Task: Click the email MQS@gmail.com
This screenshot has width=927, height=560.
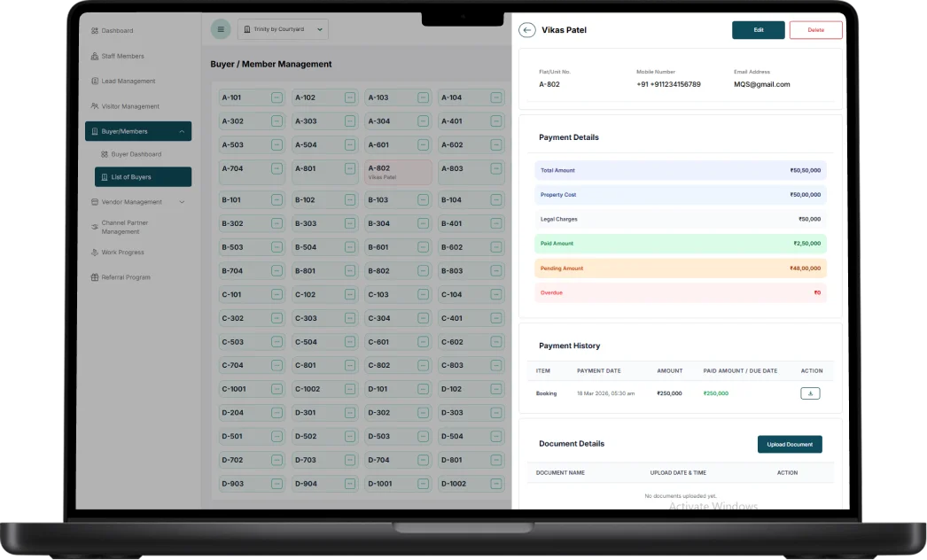Action: [761, 84]
